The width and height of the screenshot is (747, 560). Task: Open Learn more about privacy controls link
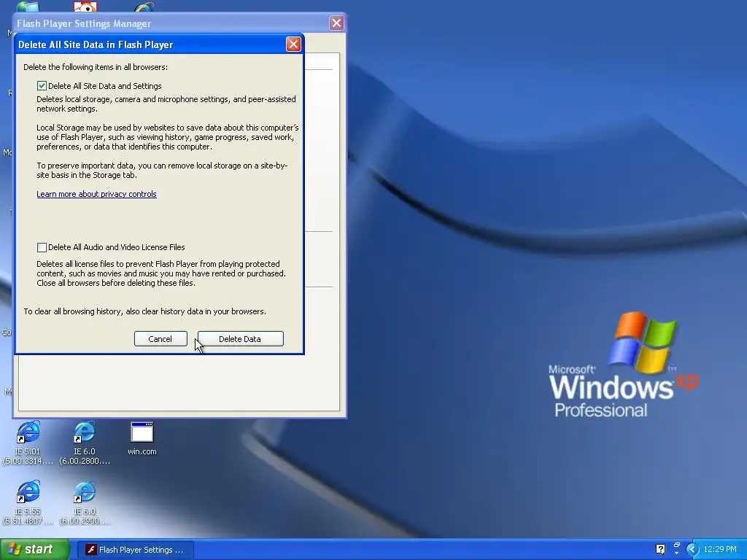tap(97, 194)
